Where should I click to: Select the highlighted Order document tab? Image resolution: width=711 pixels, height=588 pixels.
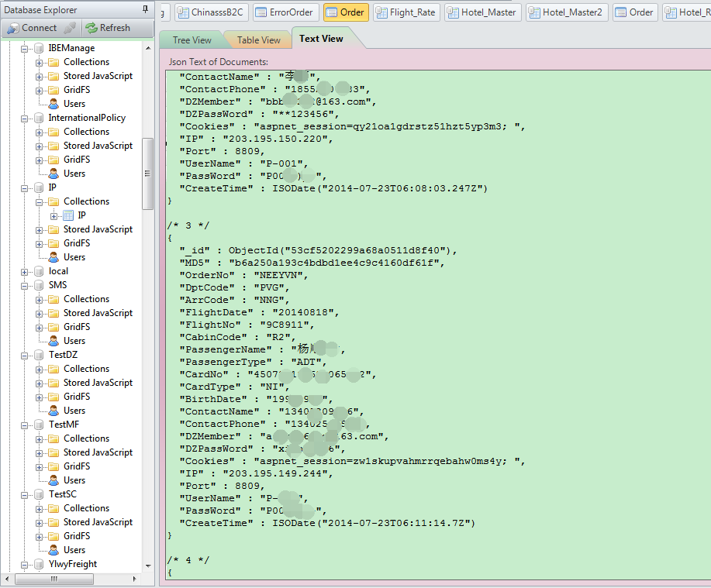346,12
